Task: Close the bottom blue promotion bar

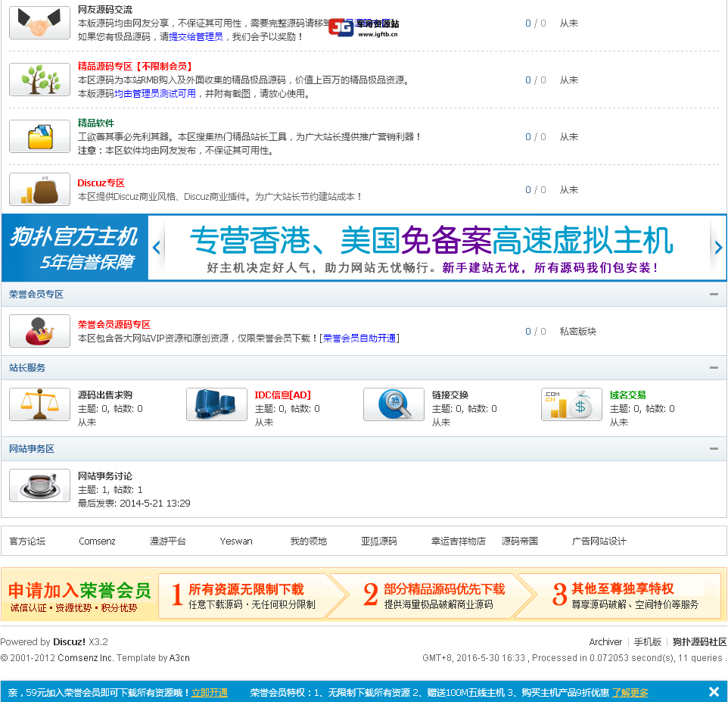Action: [714, 691]
